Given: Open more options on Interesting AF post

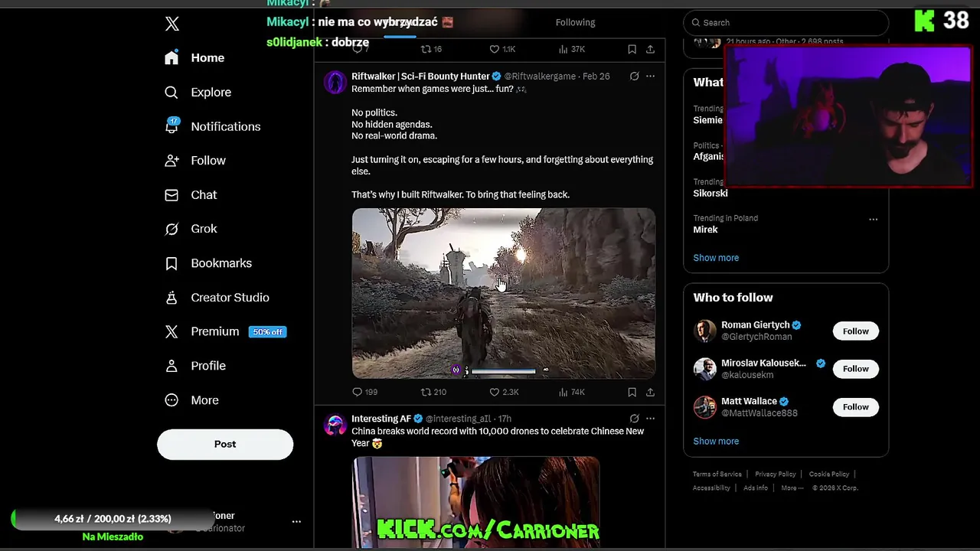Looking at the screenshot, I should coord(650,419).
